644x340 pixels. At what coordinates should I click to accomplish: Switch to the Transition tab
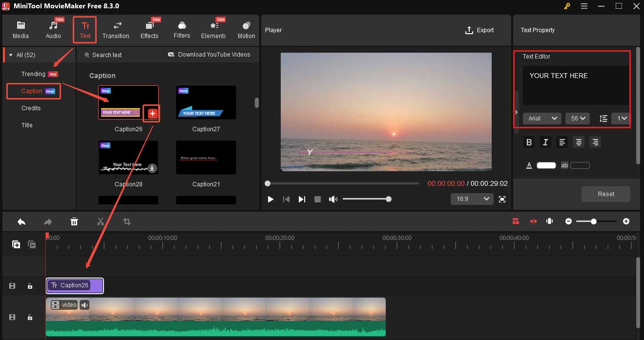click(116, 30)
